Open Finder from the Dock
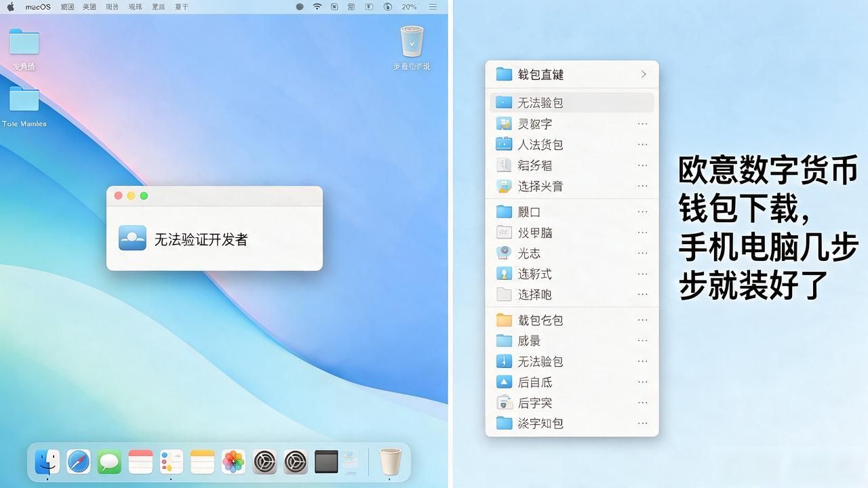Image resolution: width=868 pixels, height=488 pixels. [x=47, y=462]
